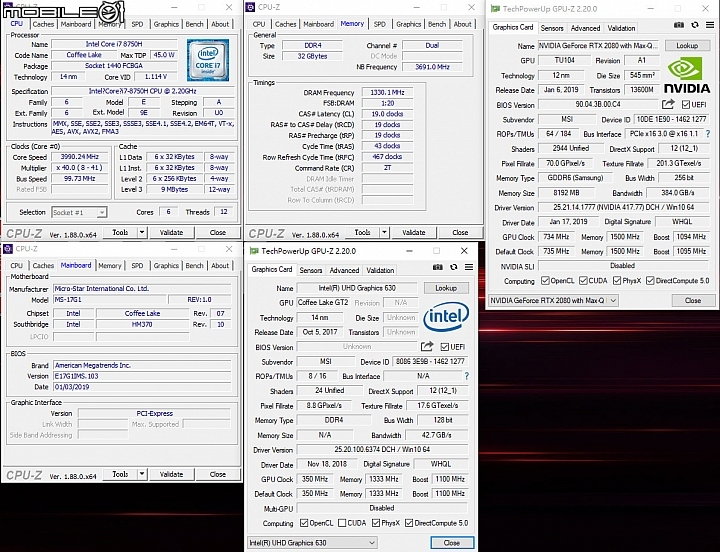720x552 pixels.
Task: Share the NVIDIA BIOS version via export icon
Action: point(668,104)
